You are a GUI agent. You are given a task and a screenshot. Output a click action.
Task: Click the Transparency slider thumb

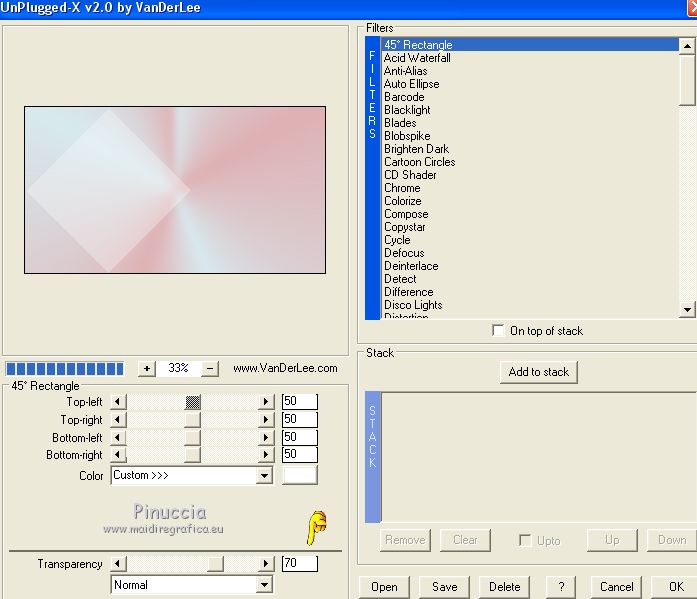point(215,564)
